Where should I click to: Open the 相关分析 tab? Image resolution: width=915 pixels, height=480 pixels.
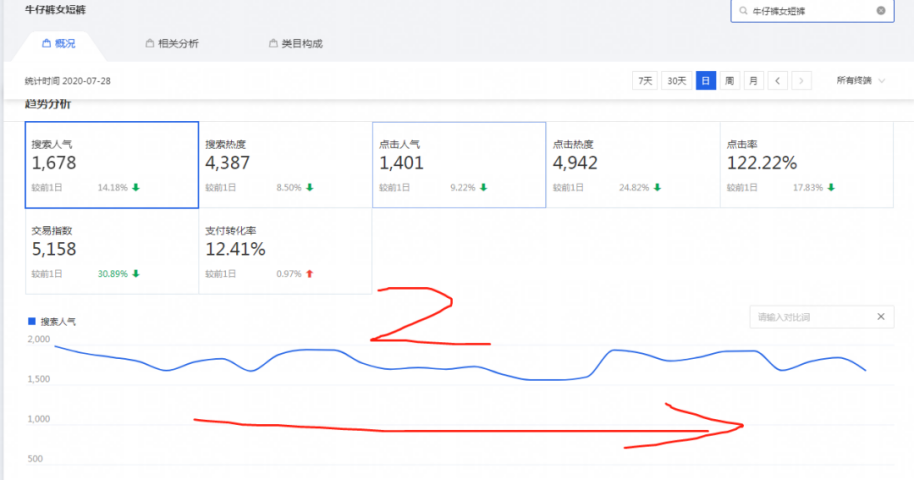pos(172,43)
